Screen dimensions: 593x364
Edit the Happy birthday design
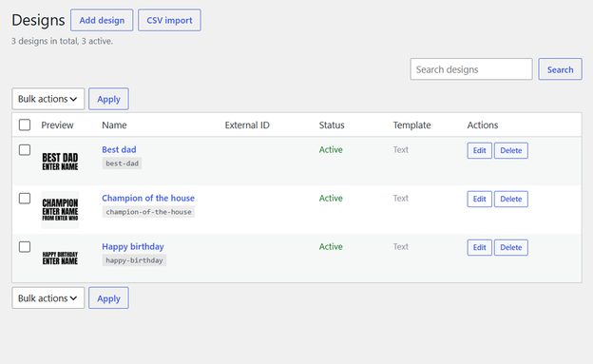(x=480, y=247)
